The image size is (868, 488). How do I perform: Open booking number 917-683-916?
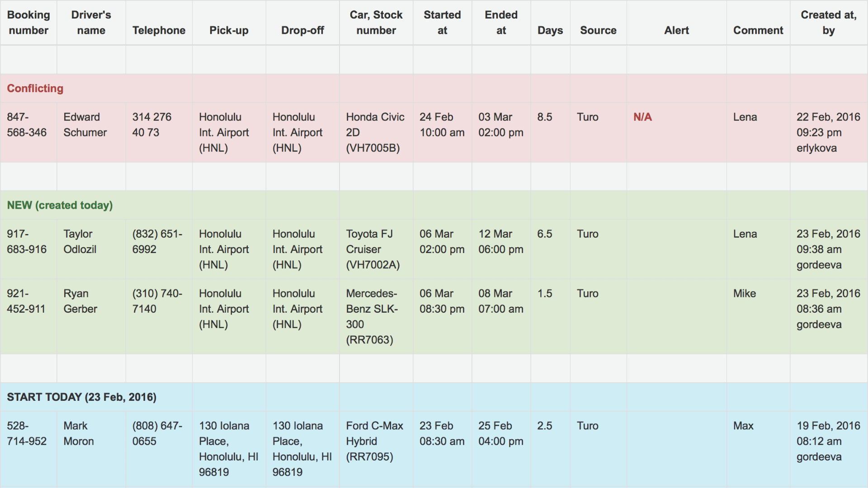pos(27,242)
